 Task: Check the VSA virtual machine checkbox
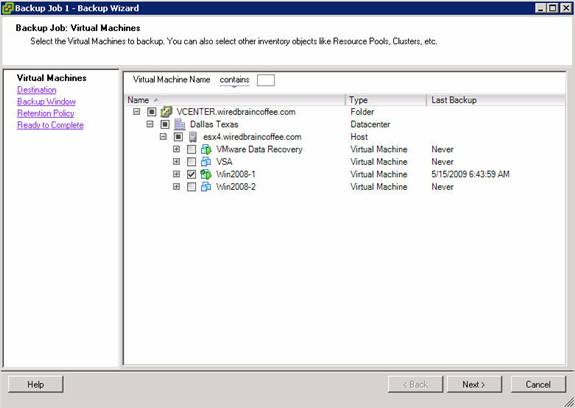coord(191,162)
